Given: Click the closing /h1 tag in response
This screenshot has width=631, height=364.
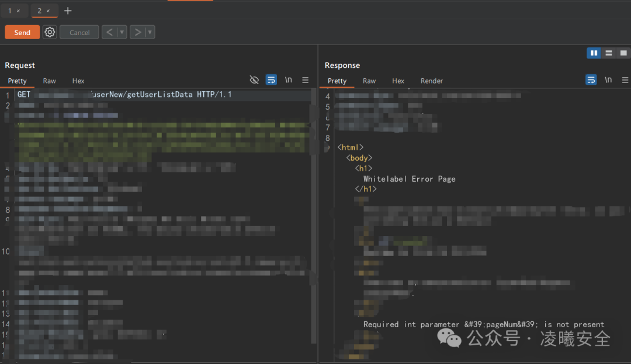Looking at the screenshot, I should click(x=365, y=189).
